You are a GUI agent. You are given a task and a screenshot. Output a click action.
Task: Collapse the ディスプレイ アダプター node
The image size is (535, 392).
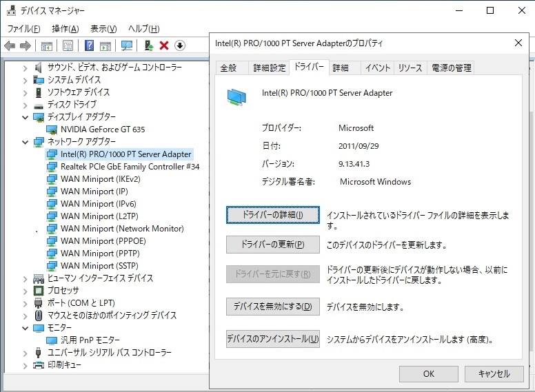25,117
